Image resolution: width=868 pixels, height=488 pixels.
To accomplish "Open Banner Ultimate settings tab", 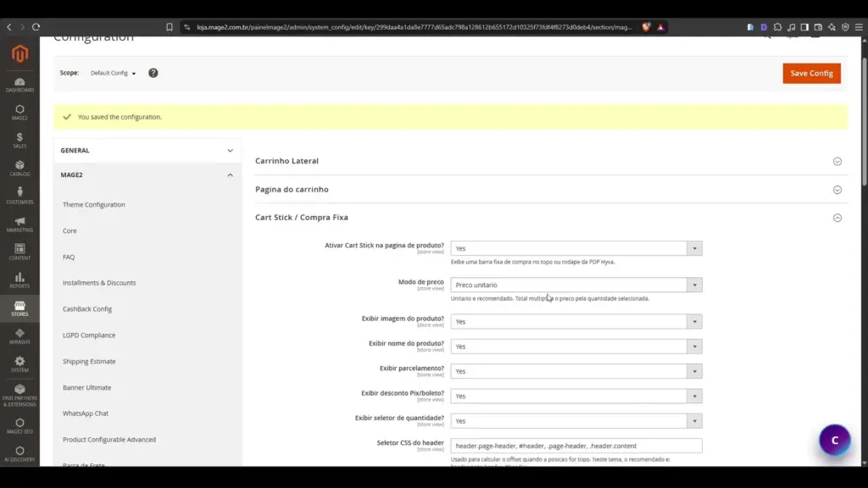I will click(87, 388).
